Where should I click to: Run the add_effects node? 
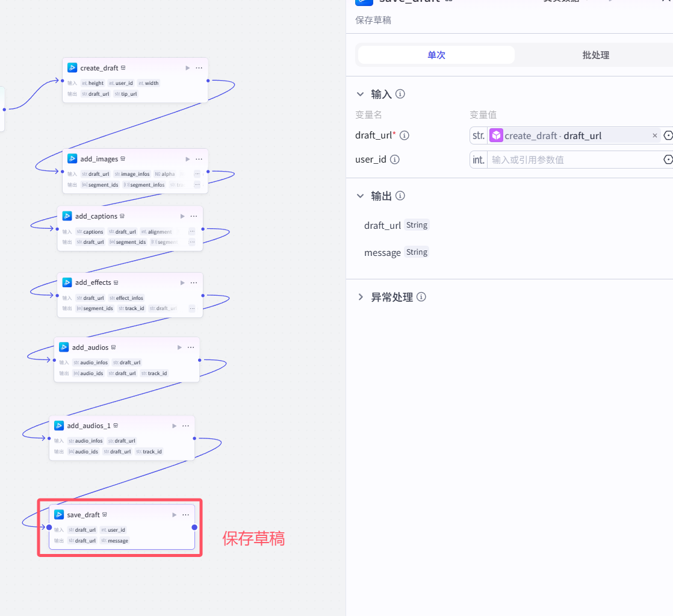[x=182, y=282]
